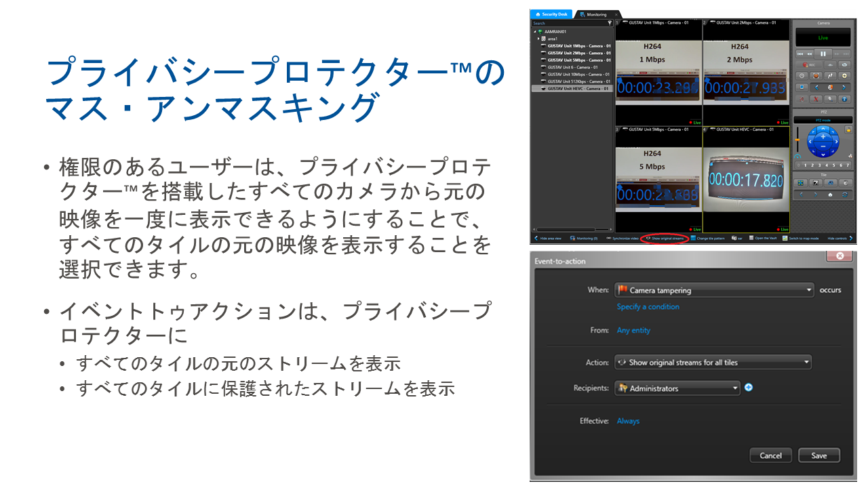Close the Monitoring tab

616,14
